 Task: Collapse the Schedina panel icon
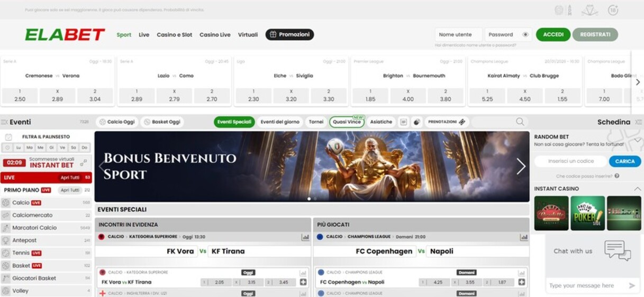pyautogui.click(x=638, y=122)
